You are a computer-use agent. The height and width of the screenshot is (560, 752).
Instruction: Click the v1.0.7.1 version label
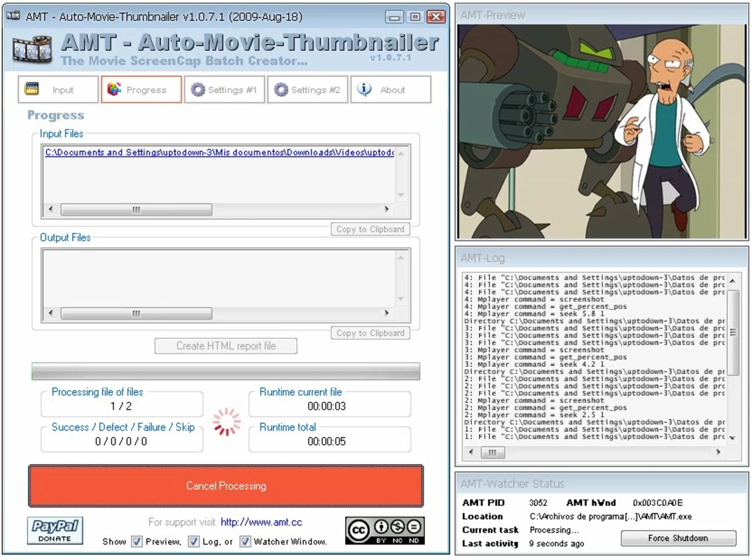[391, 57]
